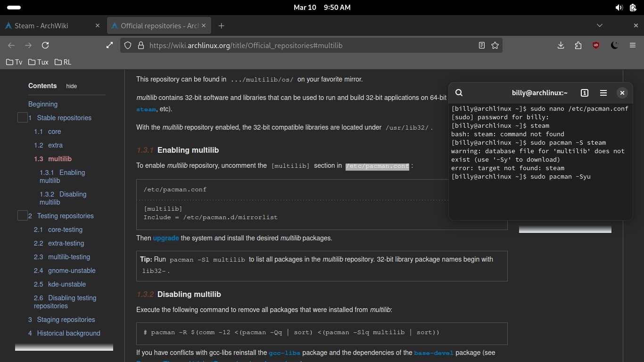Select 1.3 multilib in contents
The height and width of the screenshot is (362, 644).
[x=53, y=159]
